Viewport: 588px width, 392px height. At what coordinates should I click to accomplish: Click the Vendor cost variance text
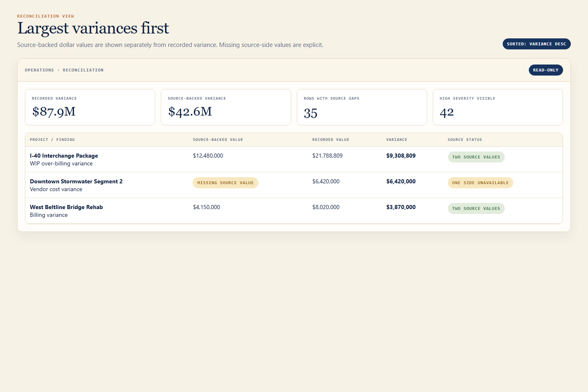(x=56, y=189)
